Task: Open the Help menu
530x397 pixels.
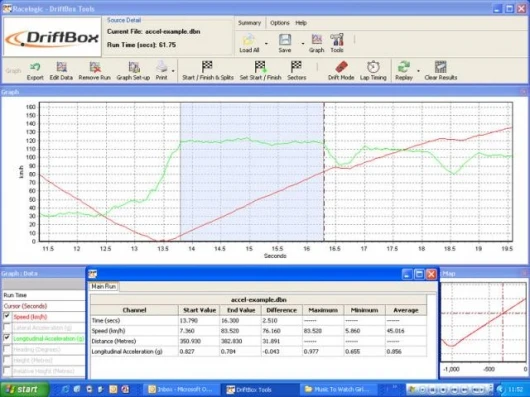Action: tap(301, 23)
